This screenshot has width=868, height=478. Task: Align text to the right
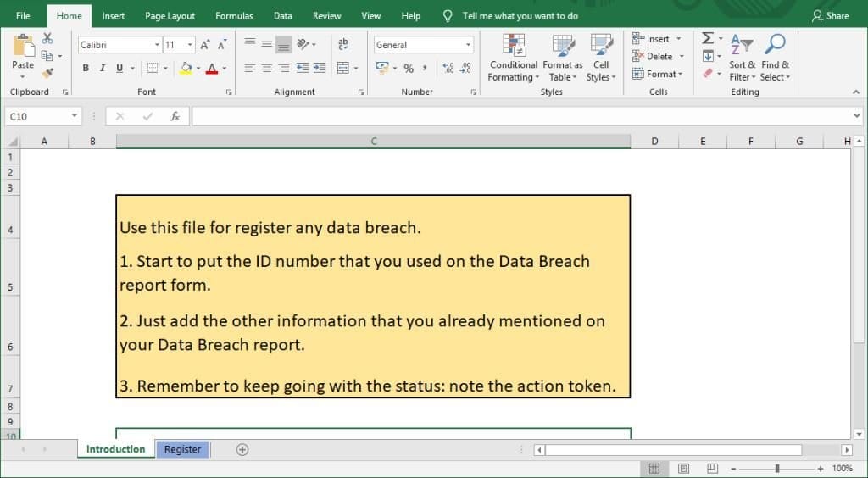pyautogui.click(x=283, y=68)
